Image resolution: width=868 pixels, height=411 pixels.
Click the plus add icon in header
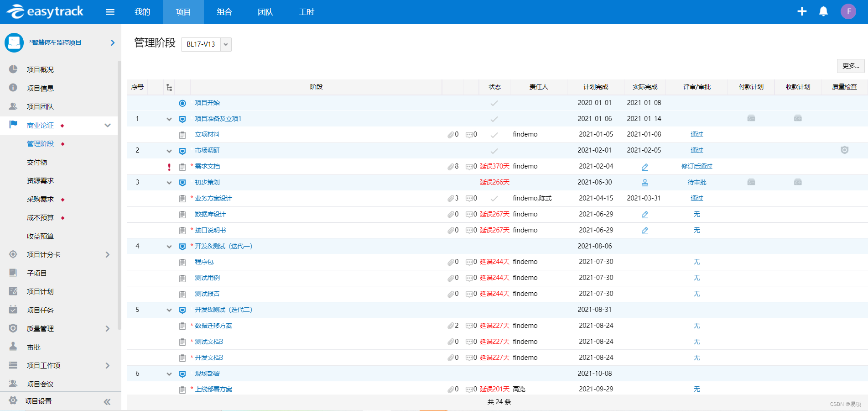click(802, 11)
